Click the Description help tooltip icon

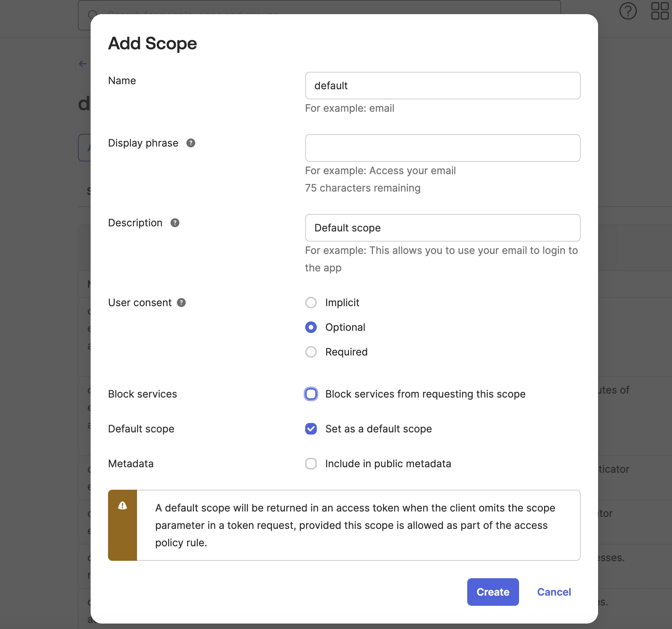tap(175, 223)
